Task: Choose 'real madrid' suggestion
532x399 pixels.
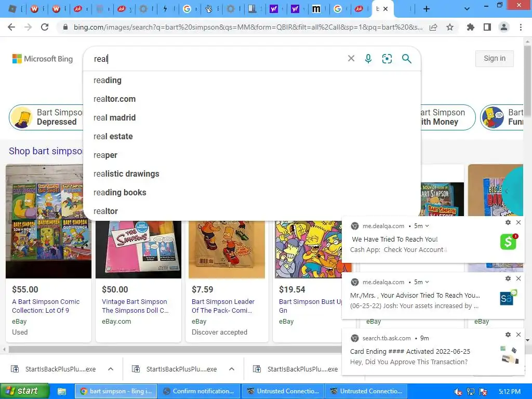Action: click(x=252, y=118)
